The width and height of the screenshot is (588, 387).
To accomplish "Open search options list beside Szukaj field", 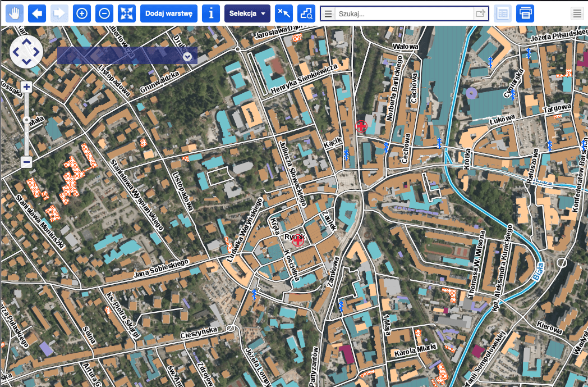I will [328, 14].
